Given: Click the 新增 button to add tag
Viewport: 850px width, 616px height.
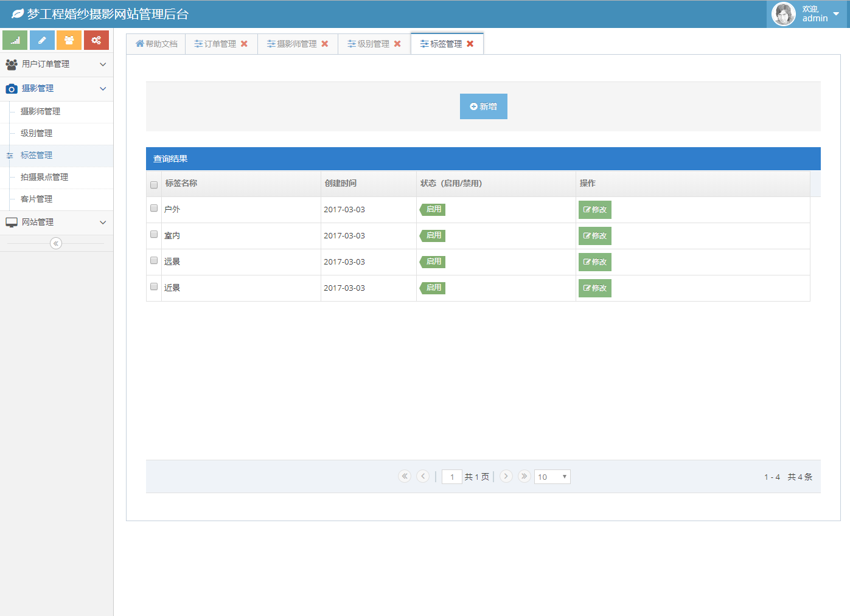Looking at the screenshot, I should coord(483,106).
